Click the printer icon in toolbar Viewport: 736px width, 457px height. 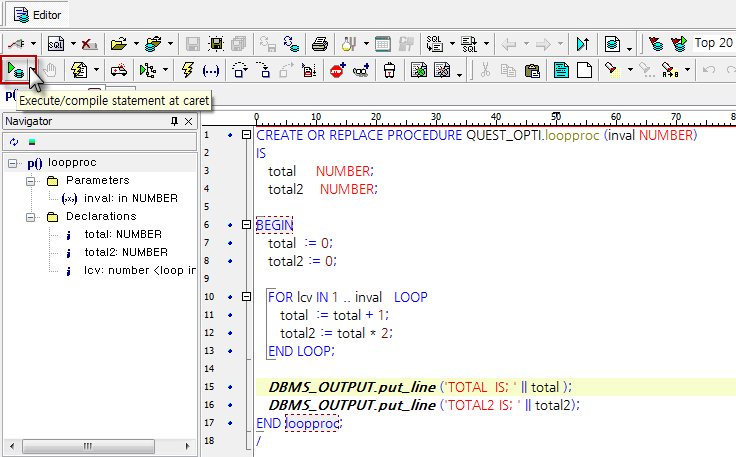(x=320, y=44)
